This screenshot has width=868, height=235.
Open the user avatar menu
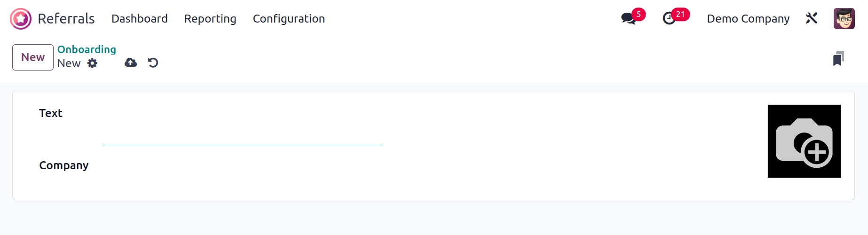point(844,19)
